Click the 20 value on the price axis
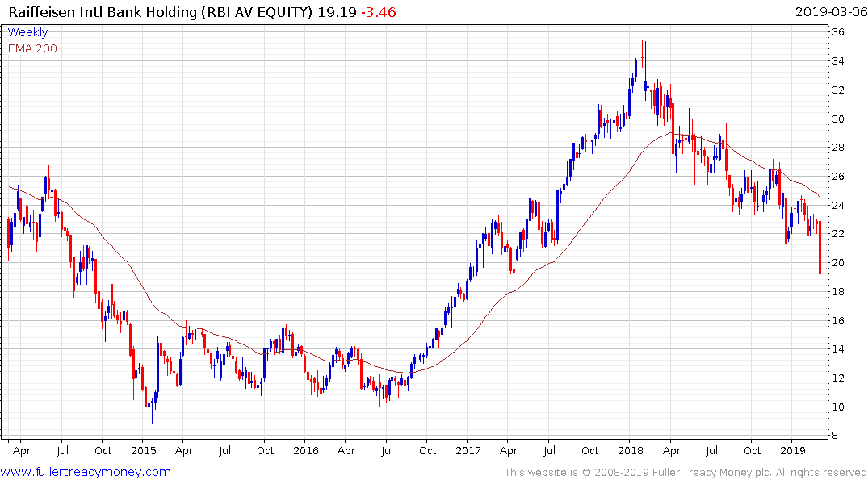This screenshot has width=868, height=484. tap(838, 263)
